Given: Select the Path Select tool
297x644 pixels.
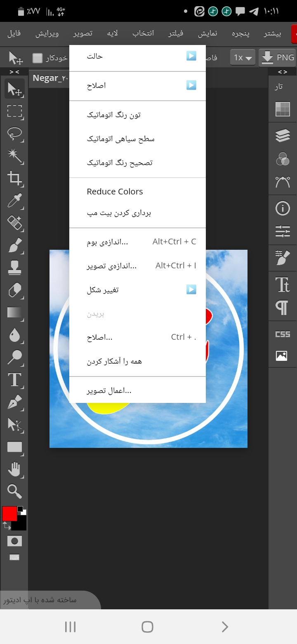Looking at the screenshot, I should (x=15, y=425).
